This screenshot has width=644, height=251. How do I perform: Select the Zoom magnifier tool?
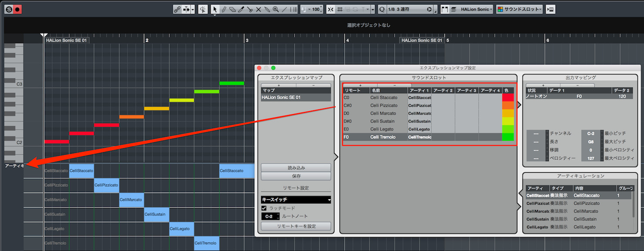pyautogui.click(x=276, y=9)
